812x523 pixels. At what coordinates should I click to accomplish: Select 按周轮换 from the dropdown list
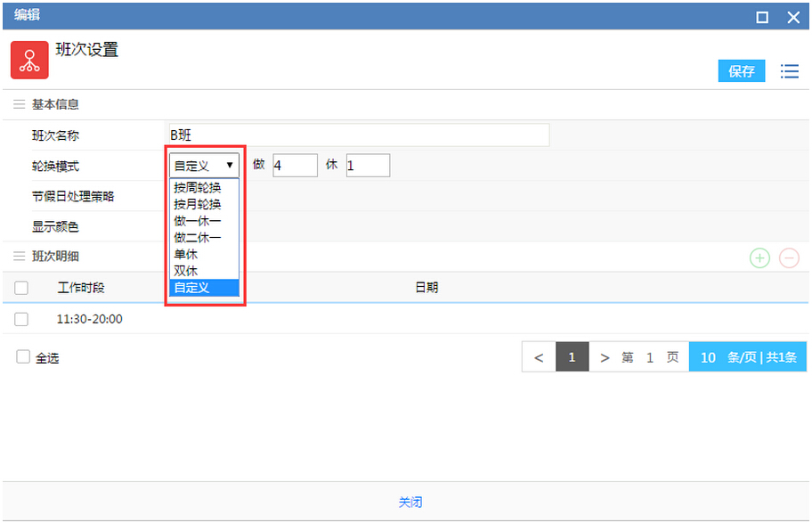[198, 188]
